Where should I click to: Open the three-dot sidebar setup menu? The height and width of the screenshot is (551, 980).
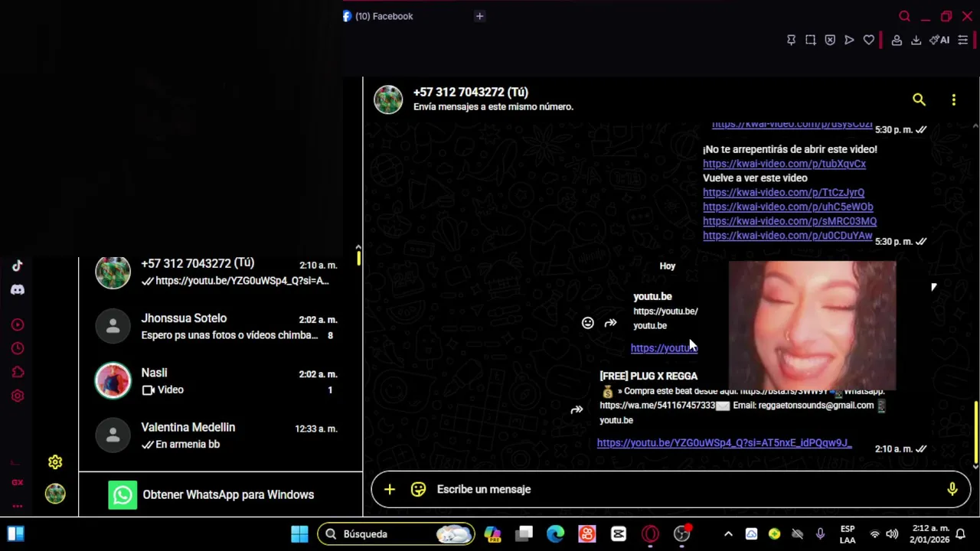click(x=18, y=506)
